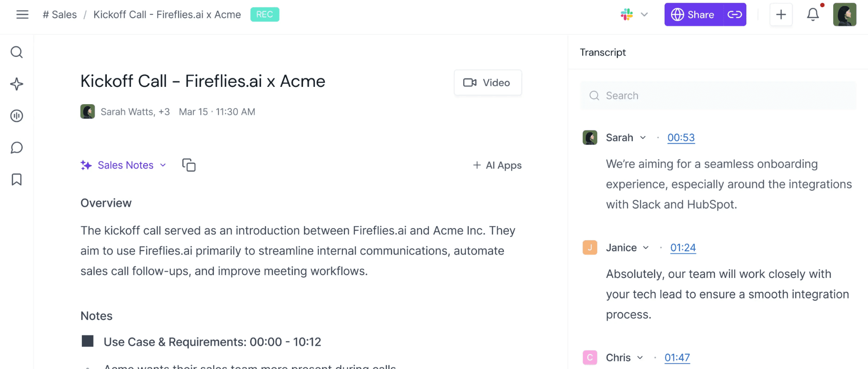Open bookmarks from the left sidebar

click(x=17, y=179)
